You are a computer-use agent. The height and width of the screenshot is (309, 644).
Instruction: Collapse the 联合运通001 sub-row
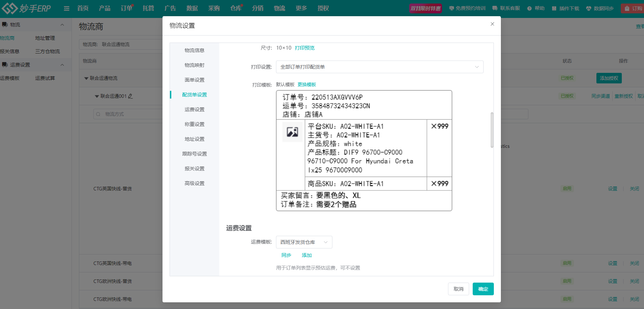coord(97,96)
